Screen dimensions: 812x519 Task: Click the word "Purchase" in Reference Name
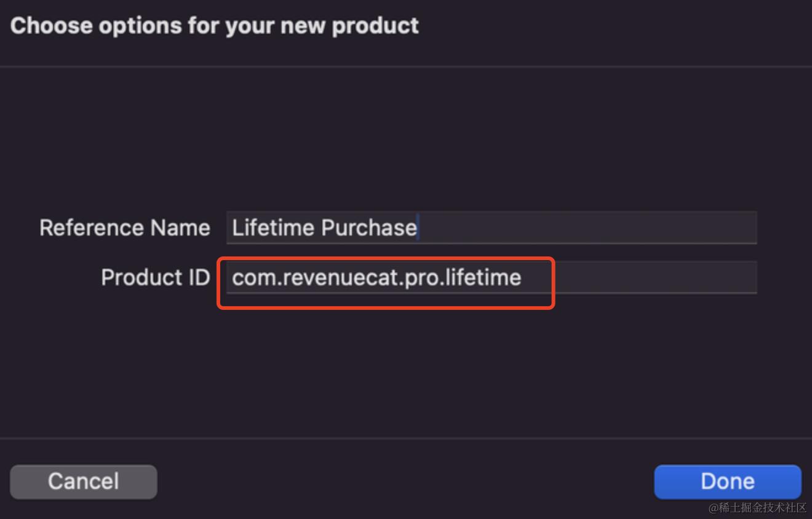(x=369, y=228)
